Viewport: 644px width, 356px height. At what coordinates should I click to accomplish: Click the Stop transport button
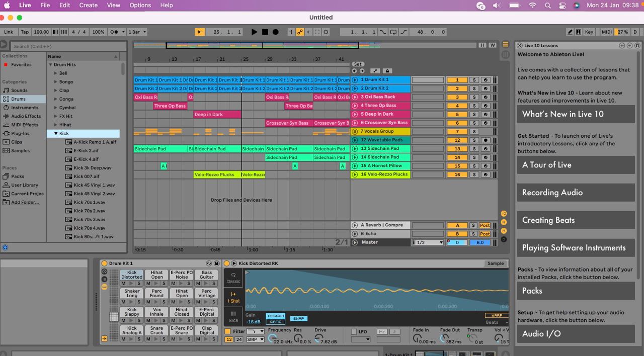click(265, 32)
